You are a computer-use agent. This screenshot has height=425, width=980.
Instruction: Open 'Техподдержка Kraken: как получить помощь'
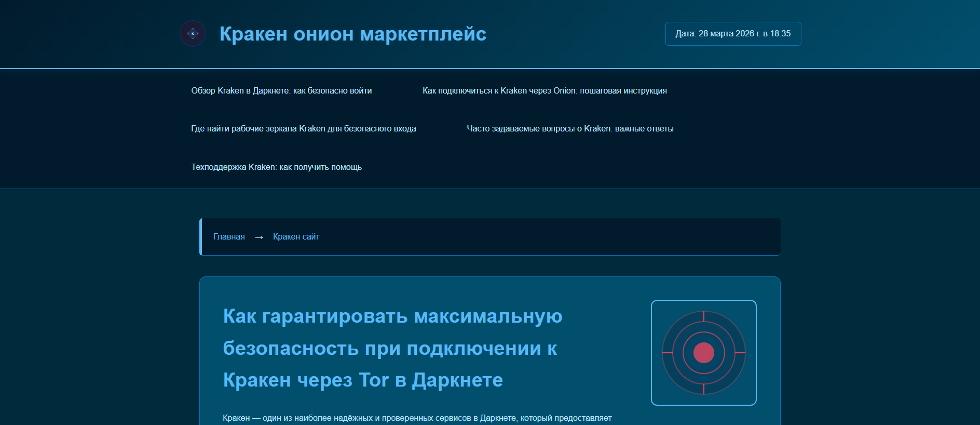click(277, 167)
